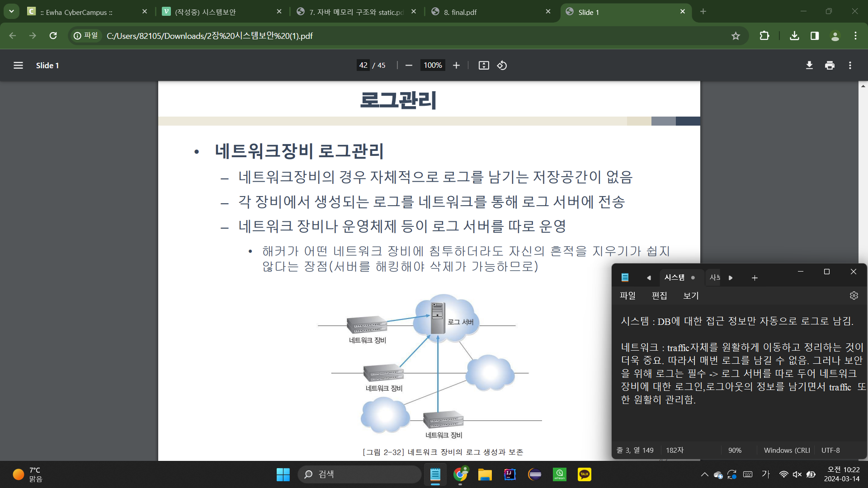Show hidden system tray icons
This screenshot has width=868, height=488.
point(704,474)
